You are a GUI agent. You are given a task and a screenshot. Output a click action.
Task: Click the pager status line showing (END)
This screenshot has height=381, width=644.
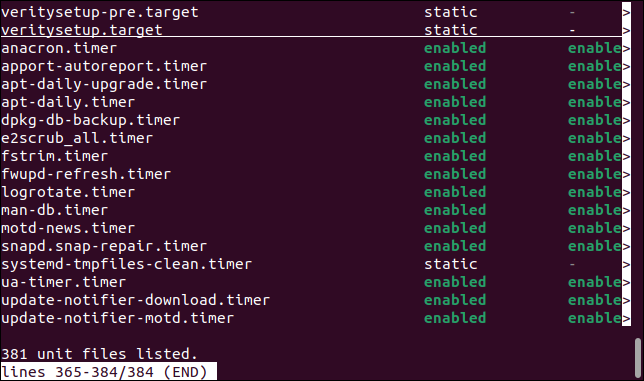pos(109,372)
